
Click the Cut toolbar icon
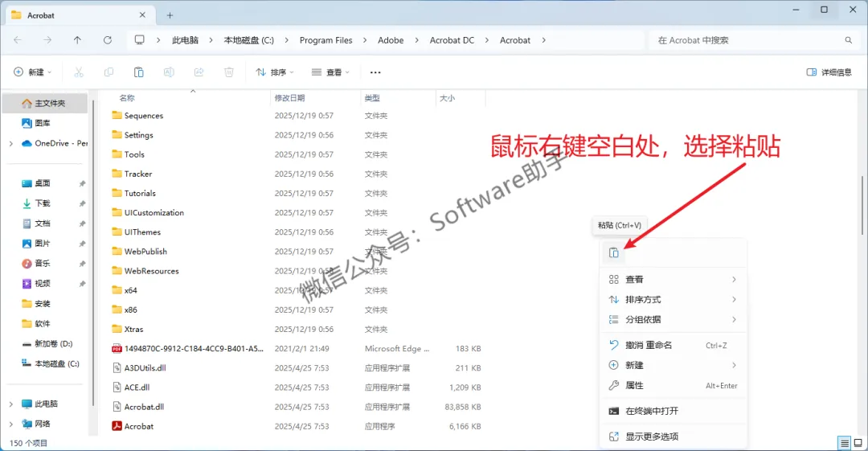tap(79, 72)
